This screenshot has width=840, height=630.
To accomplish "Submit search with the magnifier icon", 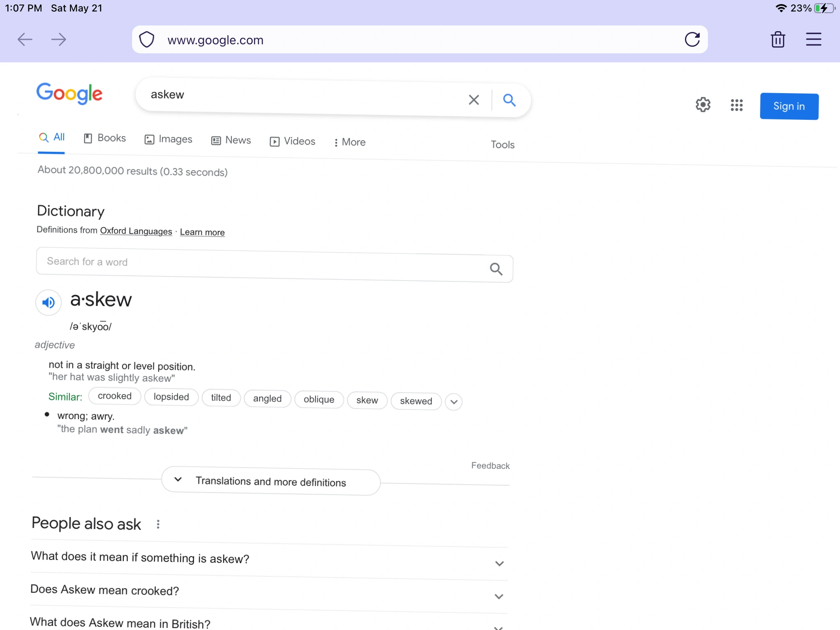I will [x=509, y=100].
